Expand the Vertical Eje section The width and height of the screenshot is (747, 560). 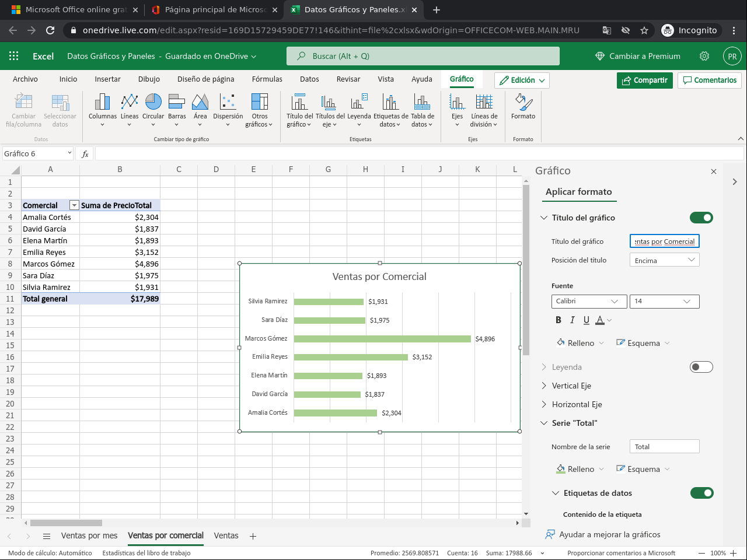pyautogui.click(x=571, y=386)
